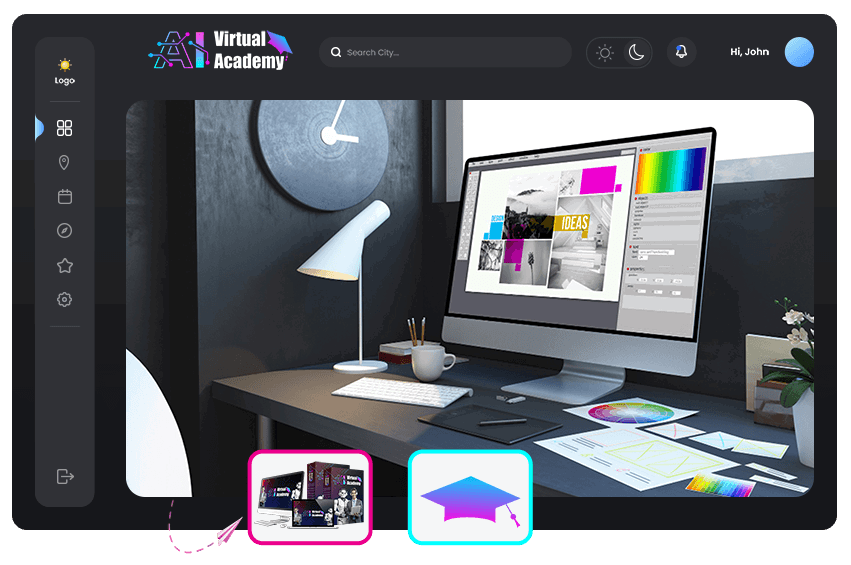Click the compass explore icon

(65, 231)
